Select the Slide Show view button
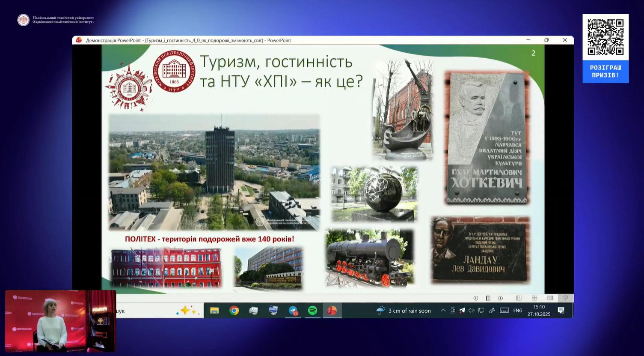This screenshot has width=644, height=356. point(566,298)
